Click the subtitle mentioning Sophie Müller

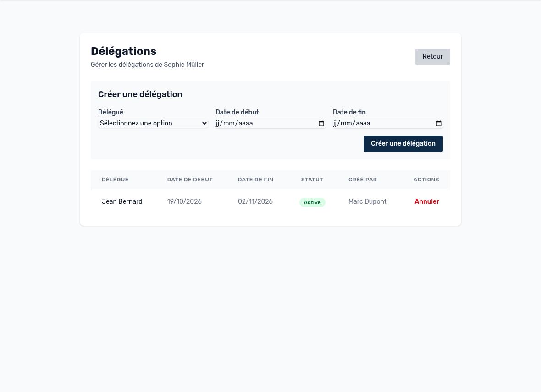click(x=147, y=65)
